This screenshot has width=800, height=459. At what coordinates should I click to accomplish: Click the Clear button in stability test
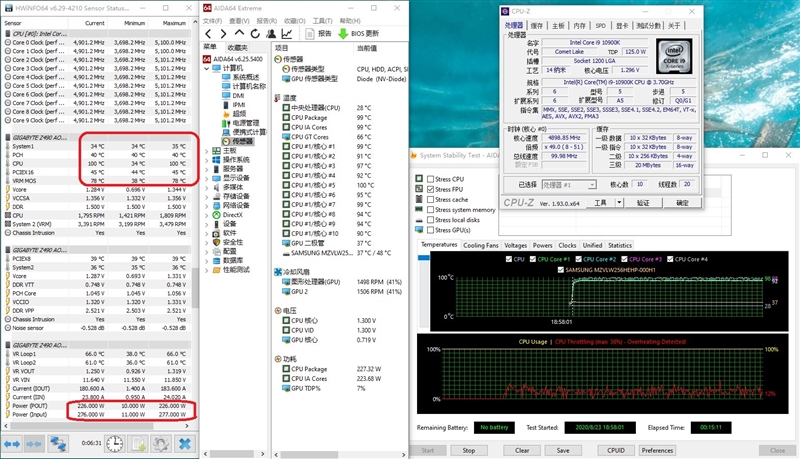coord(522,450)
